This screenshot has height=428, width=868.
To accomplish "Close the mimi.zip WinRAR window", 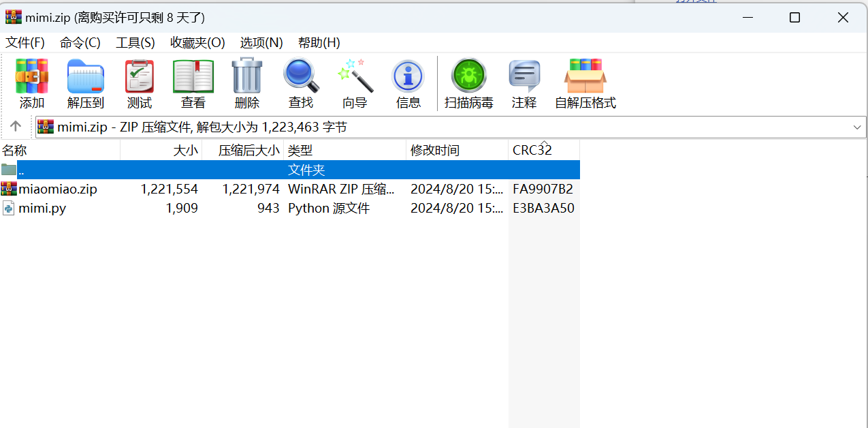I will pyautogui.click(x=843, y=18).
